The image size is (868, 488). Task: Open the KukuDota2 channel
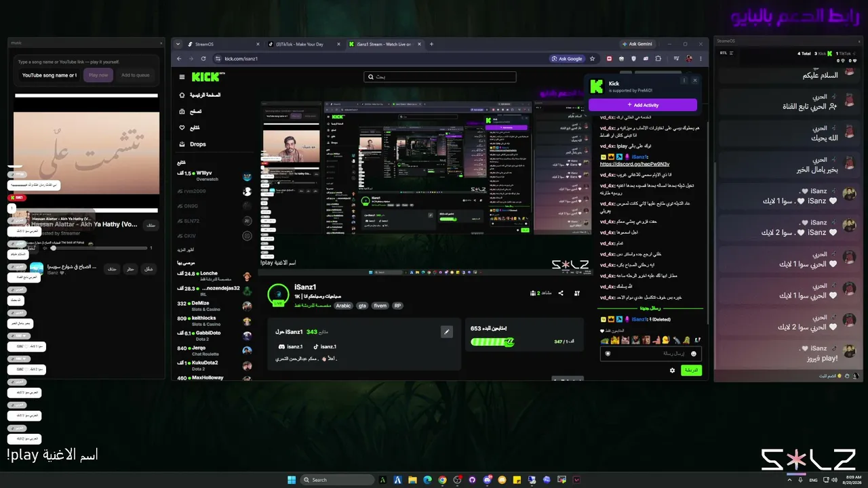214,365
